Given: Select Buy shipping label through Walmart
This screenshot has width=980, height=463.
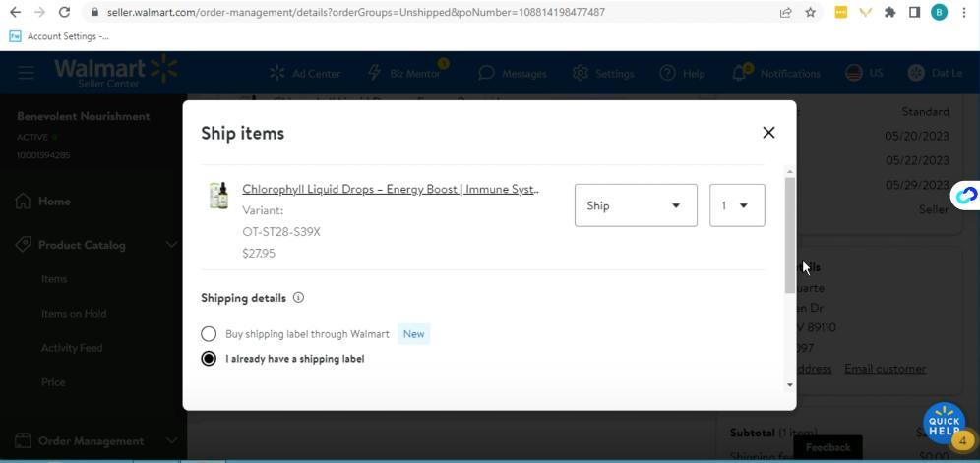Looking at the screenshot, I should [209, 333].
